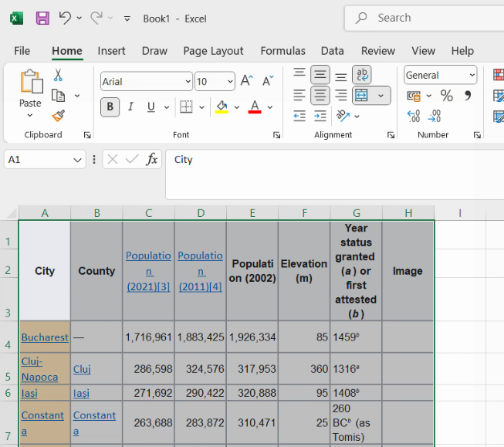Click the Cut scissors icon
Viewport: 504px width, 447px height.
(58, 76)
